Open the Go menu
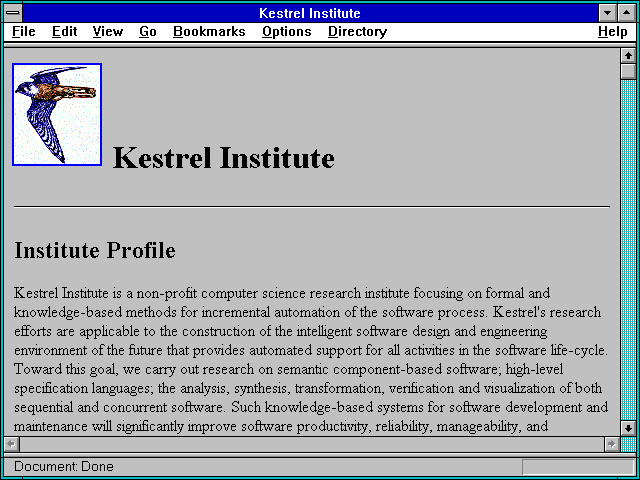 coord(147,31)
